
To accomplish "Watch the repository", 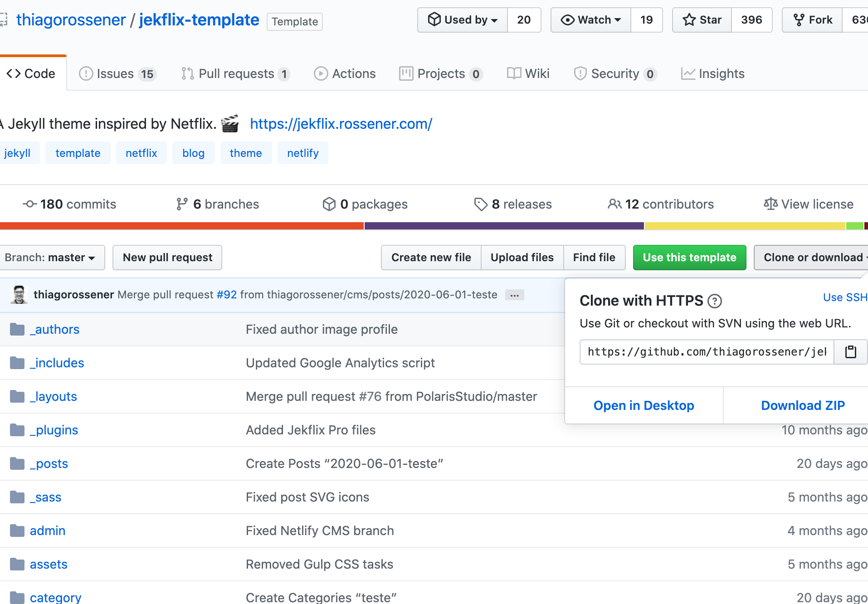I will (x=590, y=19).
